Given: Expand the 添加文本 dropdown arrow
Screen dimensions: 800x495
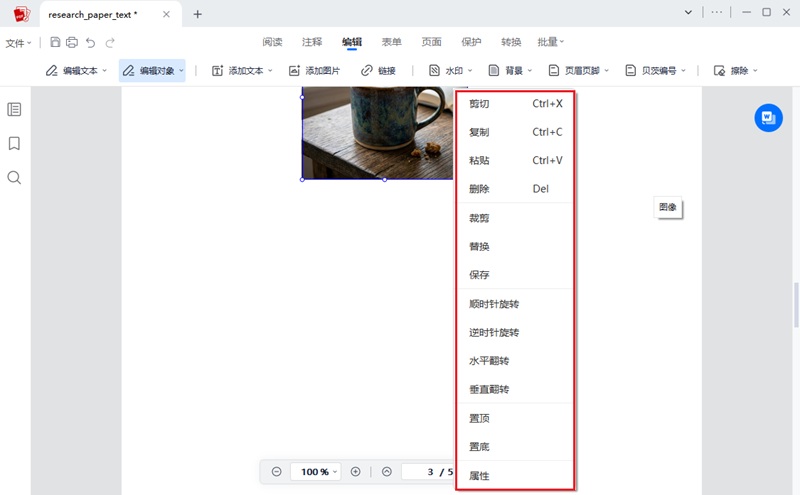Looking at the screenshot, I should point(270,71).
